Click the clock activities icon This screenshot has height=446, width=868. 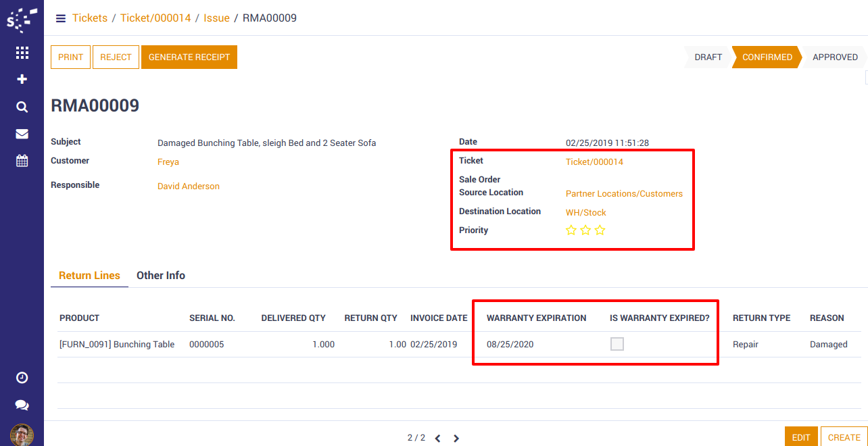(22, 378)
